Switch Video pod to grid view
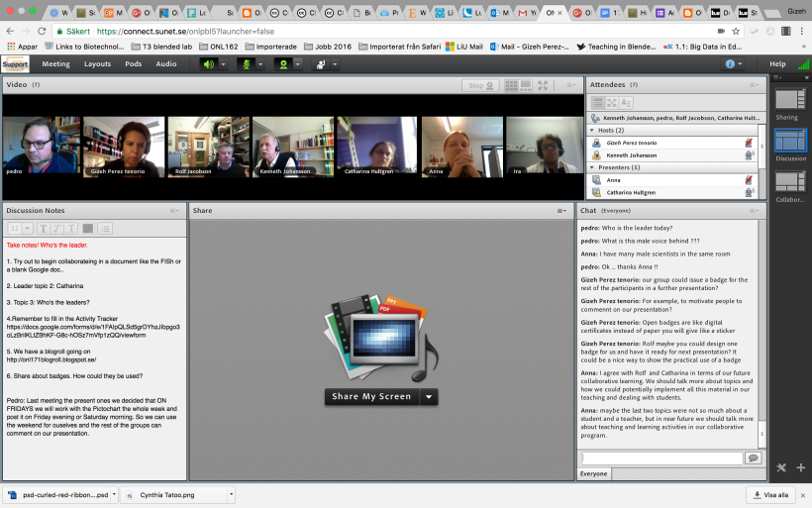This screenshot has width=812, height=508. [511, 85]
